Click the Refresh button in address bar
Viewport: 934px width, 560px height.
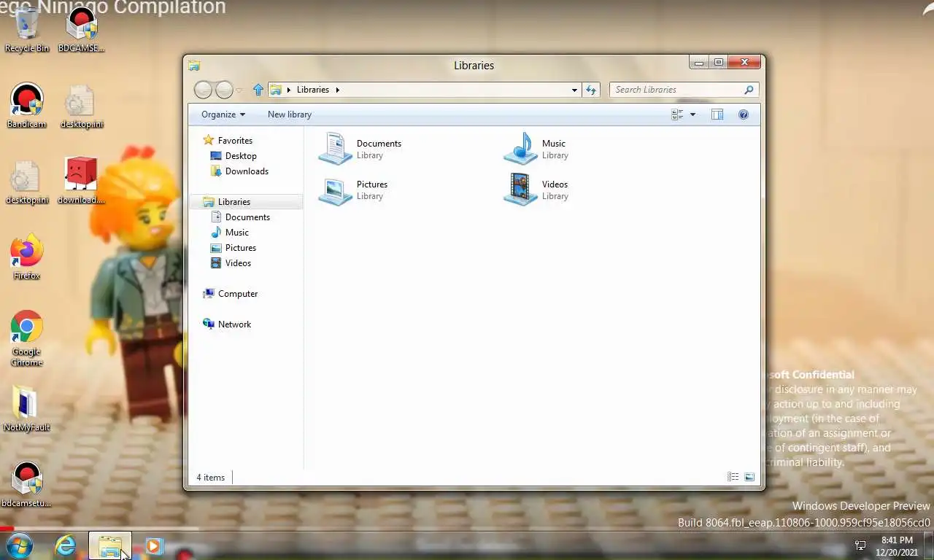591,90
